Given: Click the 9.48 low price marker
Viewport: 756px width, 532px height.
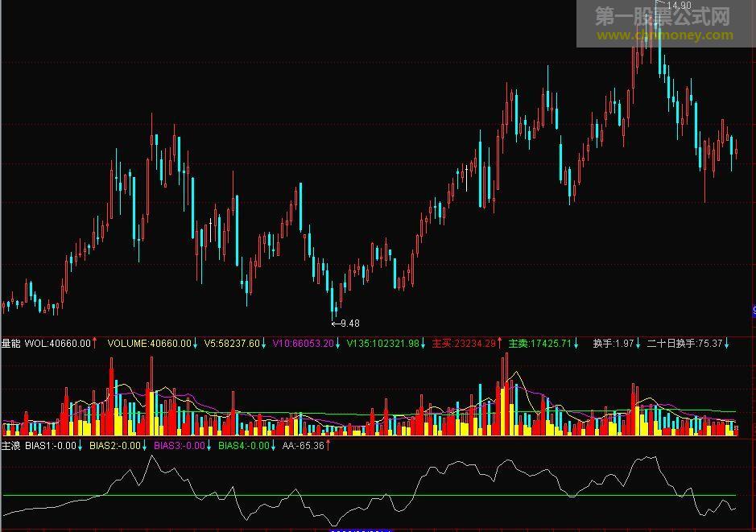Looking at the screenshot, I should 349,324.
